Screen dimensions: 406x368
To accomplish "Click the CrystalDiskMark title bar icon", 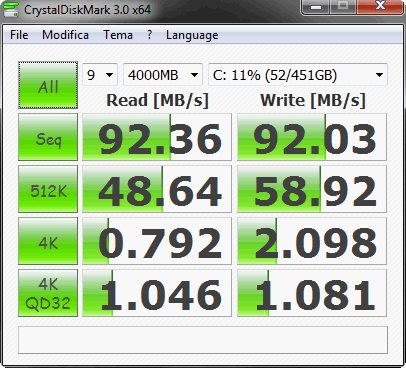I will click(11, 9).
